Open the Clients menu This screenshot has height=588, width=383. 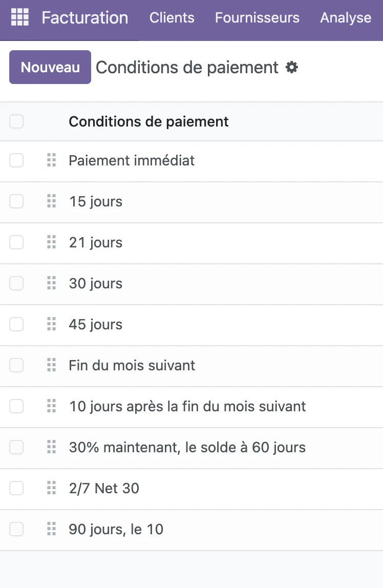(172, 17)
